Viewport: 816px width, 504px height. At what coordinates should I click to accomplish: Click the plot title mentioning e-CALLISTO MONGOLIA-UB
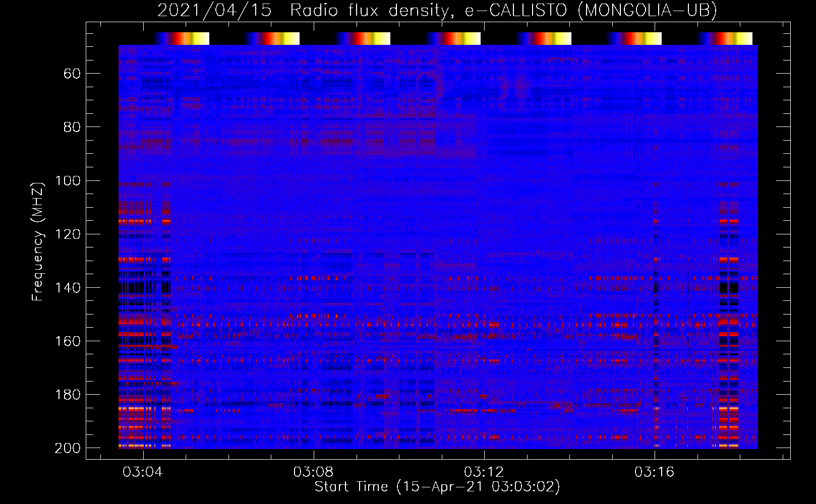[x=437, y=10]
